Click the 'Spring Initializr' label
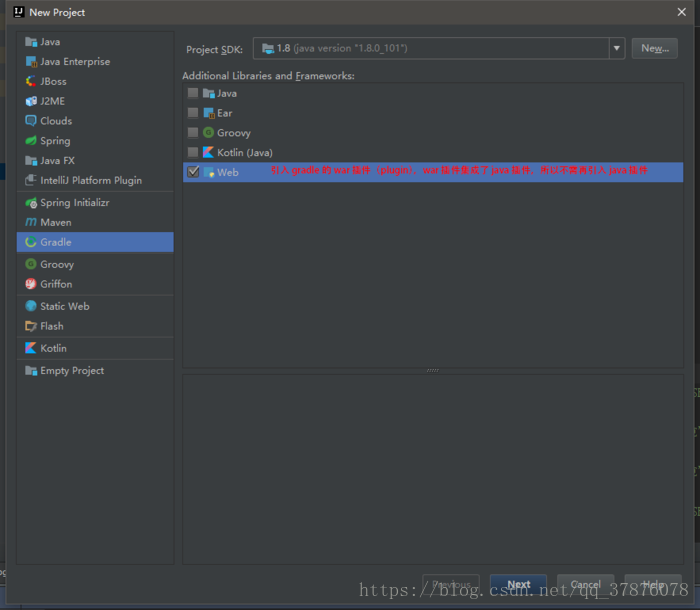Screen dimensions: 700x610 (75, 203)
